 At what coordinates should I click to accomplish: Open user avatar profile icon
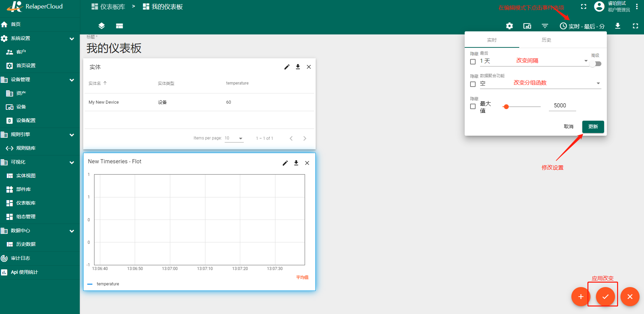[x=599, y=6]
